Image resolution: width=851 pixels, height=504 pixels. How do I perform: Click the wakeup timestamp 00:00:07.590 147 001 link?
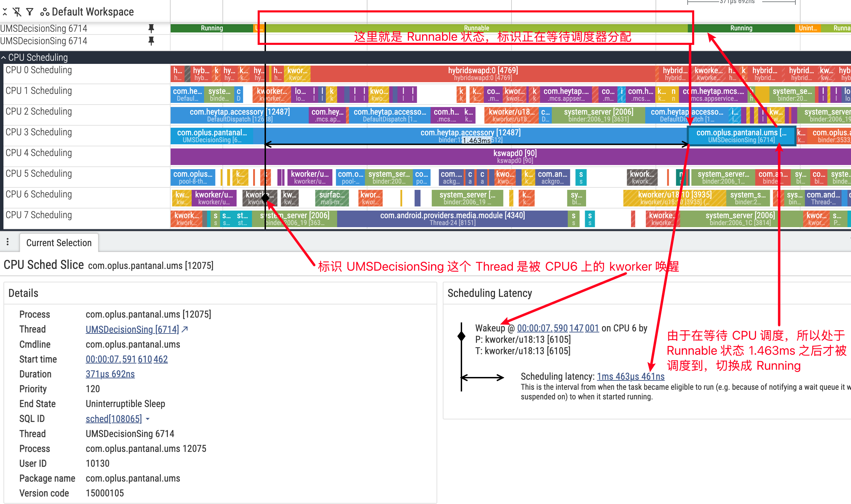coord(557,328)
